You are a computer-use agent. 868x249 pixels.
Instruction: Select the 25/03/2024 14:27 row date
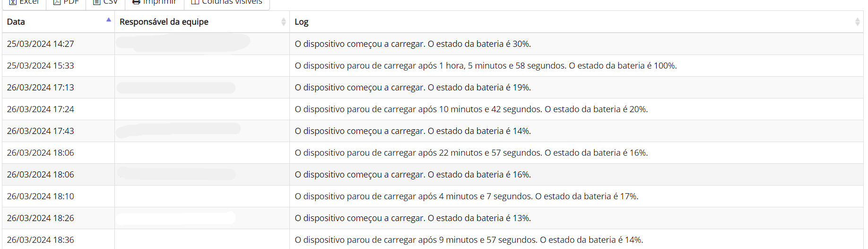pos(40,44)
